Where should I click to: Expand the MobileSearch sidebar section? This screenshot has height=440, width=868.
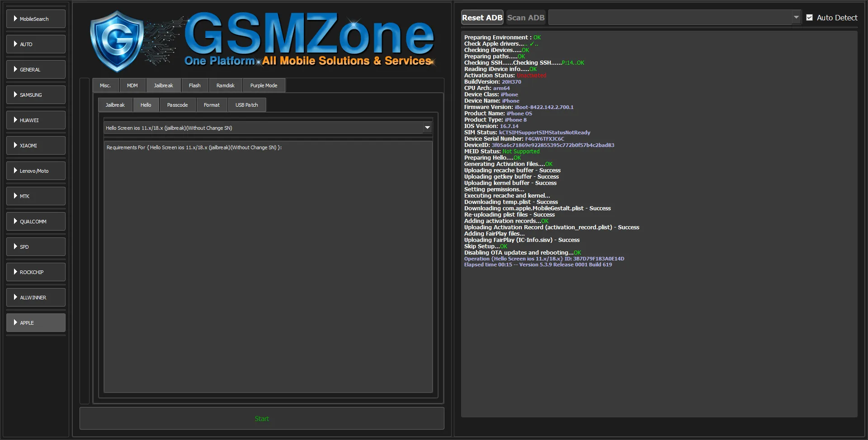(x=36, y=19)
